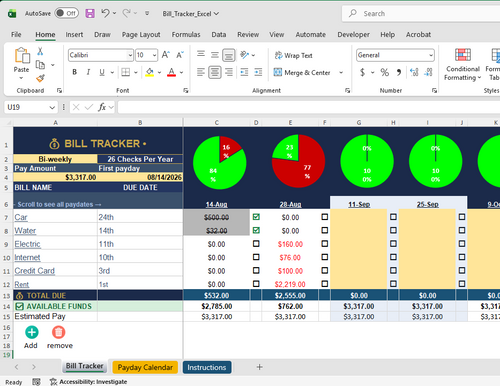Open the Name Box dropdown arrow
This screenshot has width=500, height=386.
(x=52, y=107)
